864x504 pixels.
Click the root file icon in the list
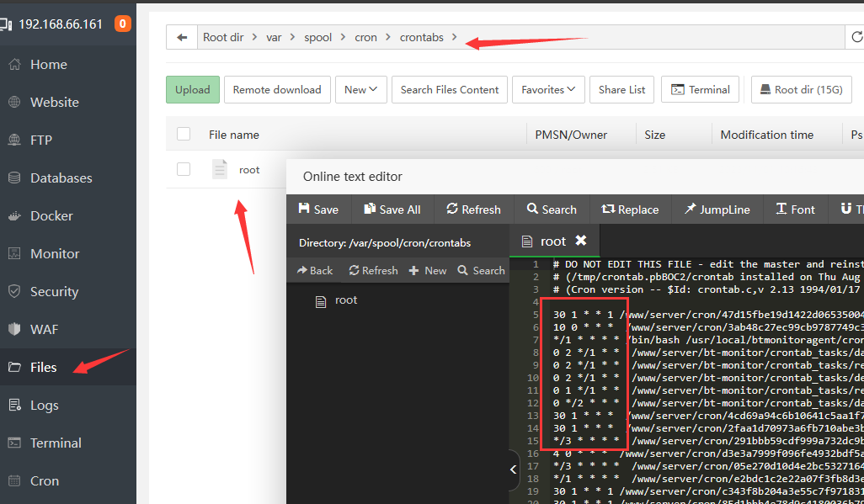coord(220,170)
